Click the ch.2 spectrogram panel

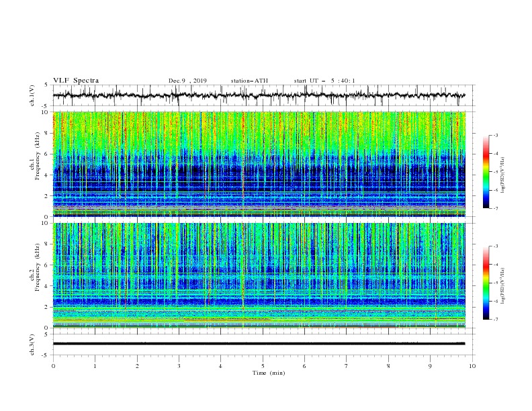tap(259, 275)
